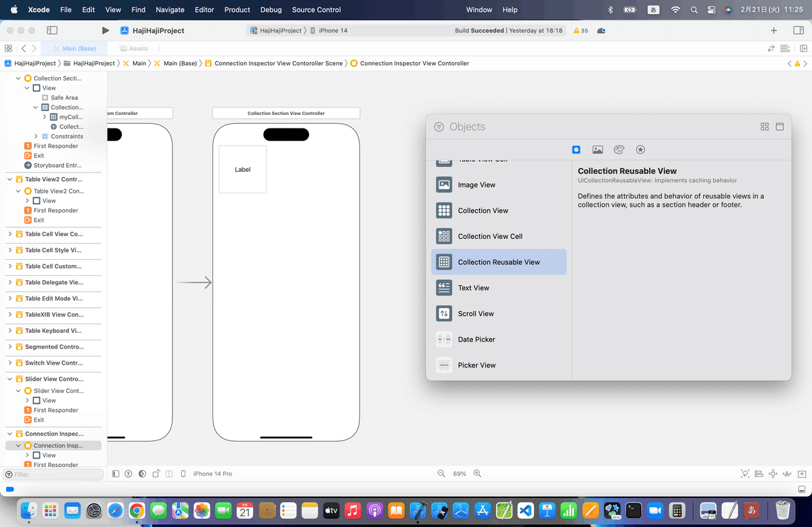Viewport: 812px width, 527px height.
Task: Open the Editor menu
Action: click(x=204, y=9)
